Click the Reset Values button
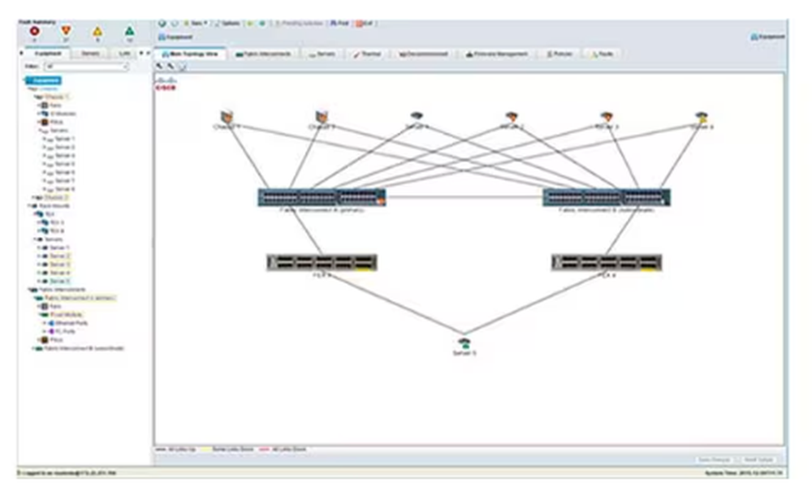 (x=758, y=459)
